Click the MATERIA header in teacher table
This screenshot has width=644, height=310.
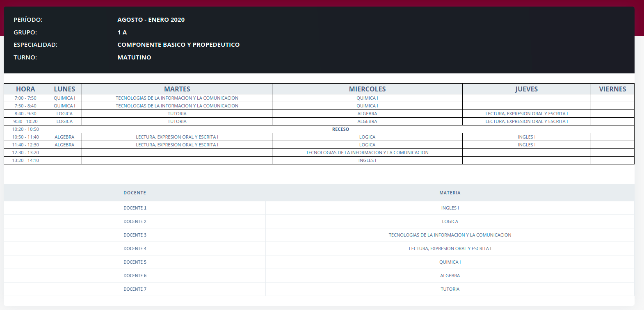(450, 193)
